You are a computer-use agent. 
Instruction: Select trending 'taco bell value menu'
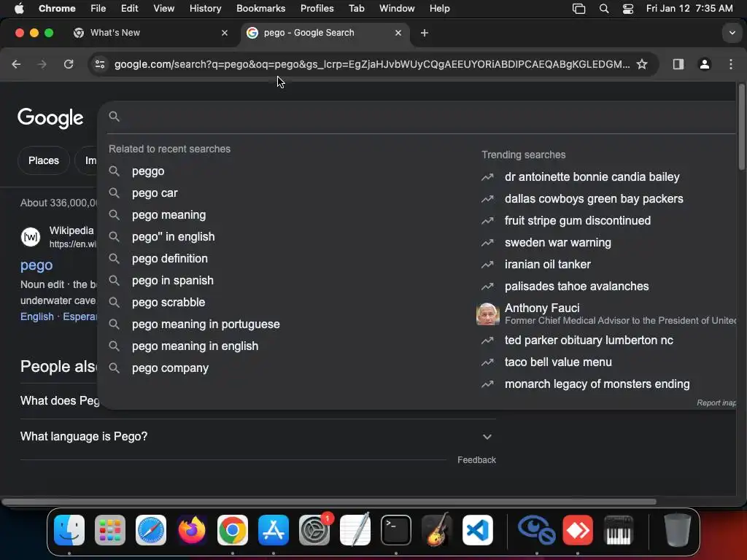pyautogui.click(x=558, y=362)
